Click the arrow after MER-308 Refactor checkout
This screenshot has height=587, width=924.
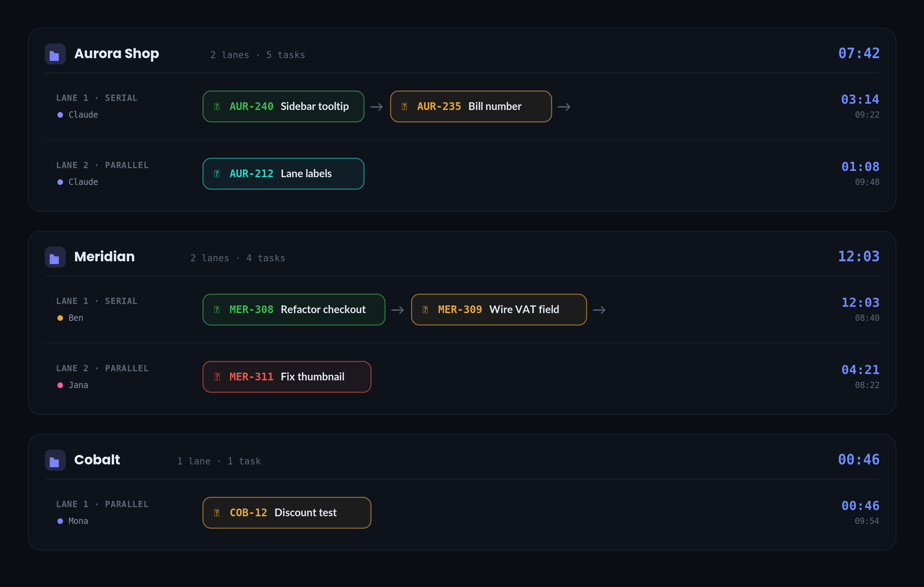tap(398, 310)
